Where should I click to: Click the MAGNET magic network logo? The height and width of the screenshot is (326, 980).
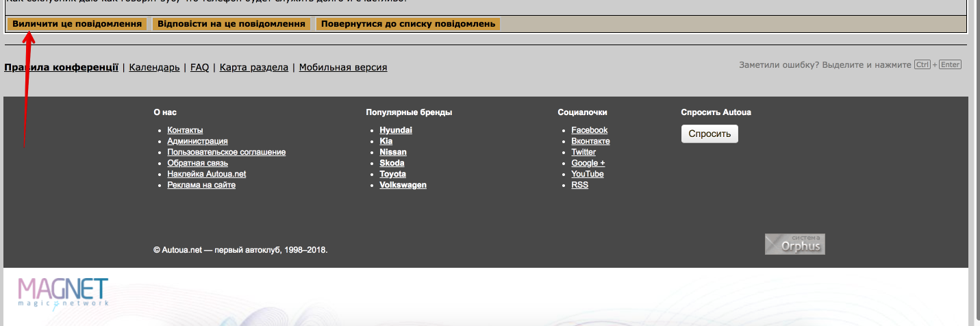pyautogui.click(x=63, y=292)
